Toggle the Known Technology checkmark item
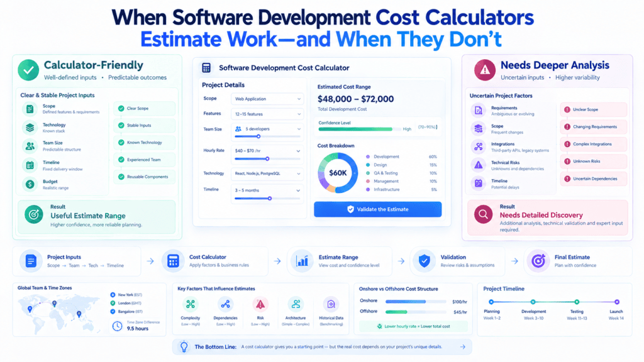Screen dimensions: 644x362 [x=145, y=143]
